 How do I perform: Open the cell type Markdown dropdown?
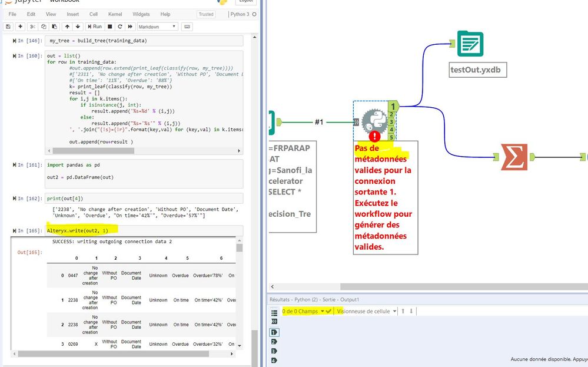157,27
